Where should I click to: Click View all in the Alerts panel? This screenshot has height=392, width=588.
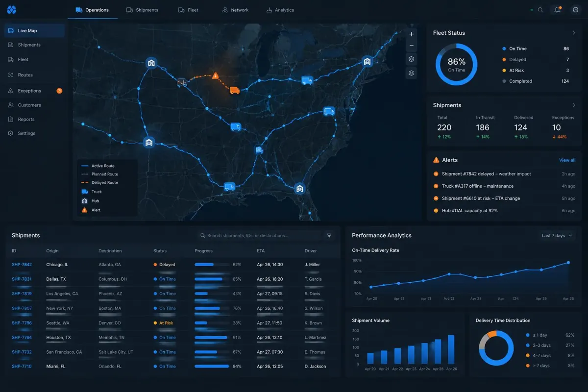pyautogui.click(x=567, y=160)
